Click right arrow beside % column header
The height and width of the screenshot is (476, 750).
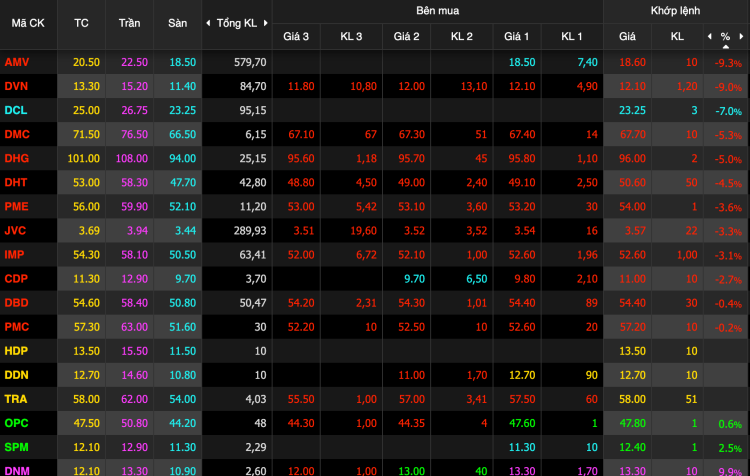click(741, 36)
